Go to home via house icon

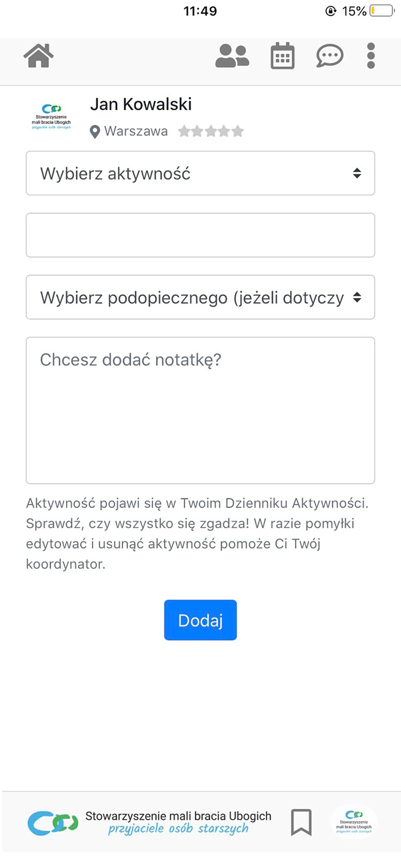tap(38, 56)
